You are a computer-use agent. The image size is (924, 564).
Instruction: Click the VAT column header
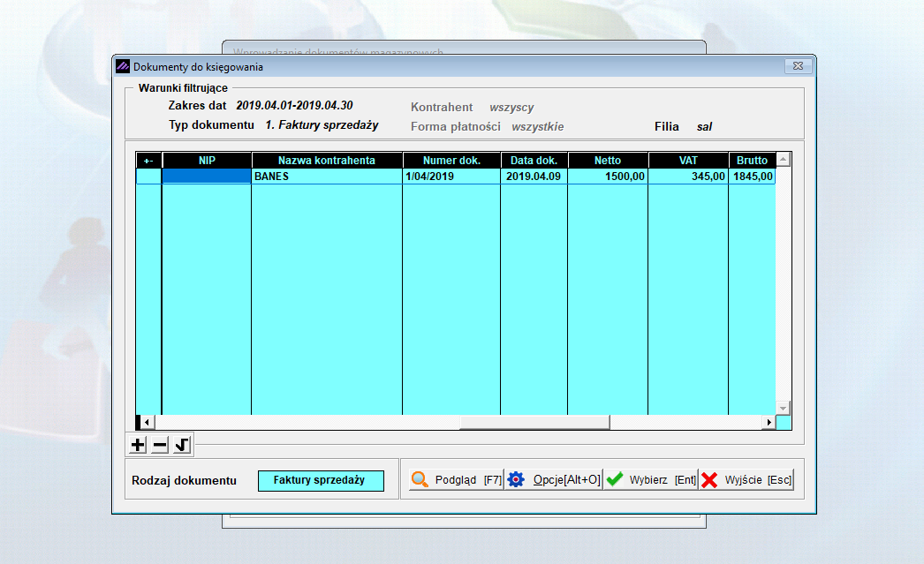[688, 160]
